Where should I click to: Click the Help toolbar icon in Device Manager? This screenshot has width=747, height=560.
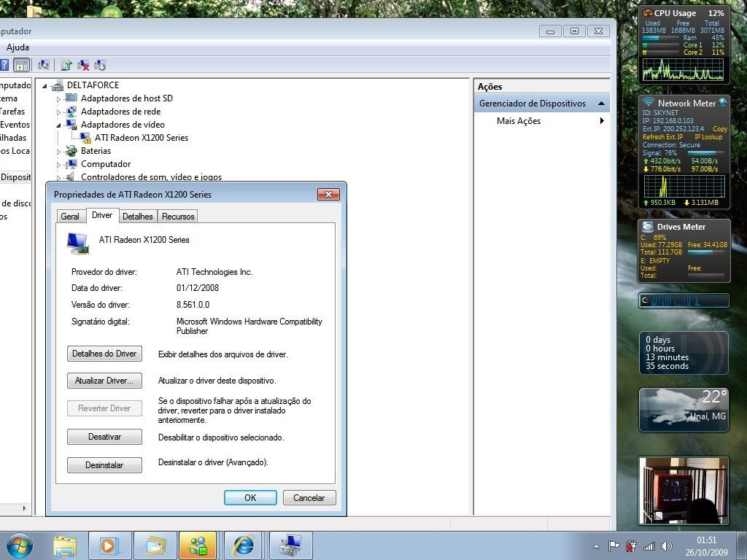[x=4, y=65]
